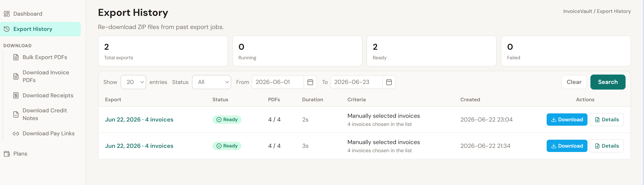Click the Dashboard grid icon
The image size is (644, 185).
[7, 14]
